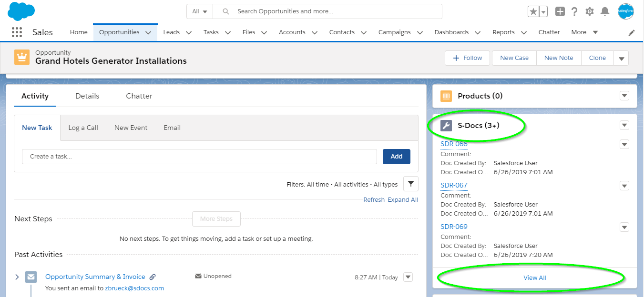Viewport: 644px width, 297px height.
Task: Open the Accounts tab
Action: [292, 32]
